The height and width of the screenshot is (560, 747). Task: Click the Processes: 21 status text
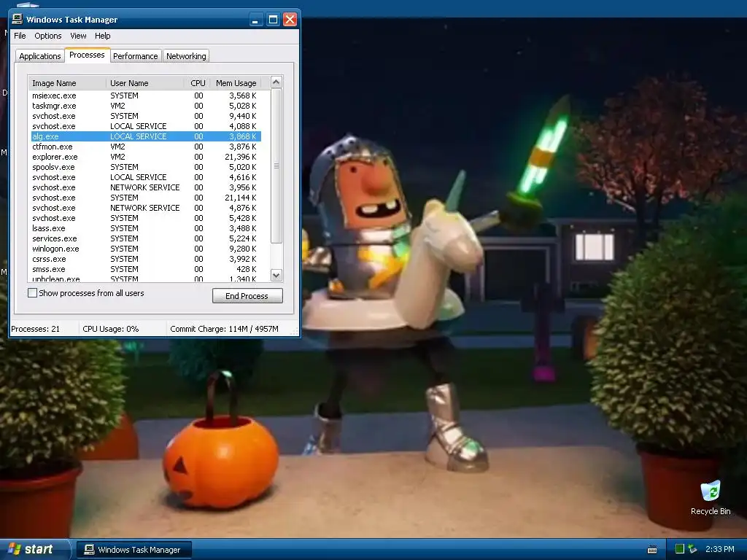pyautogui.click(x=35, y=329)
